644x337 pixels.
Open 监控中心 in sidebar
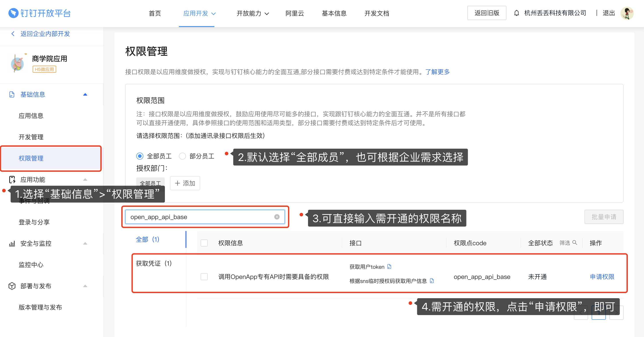[31, 265]
